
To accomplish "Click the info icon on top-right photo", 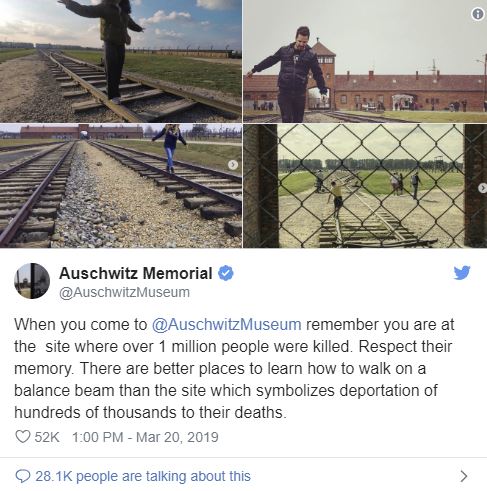I will point(478,14).
